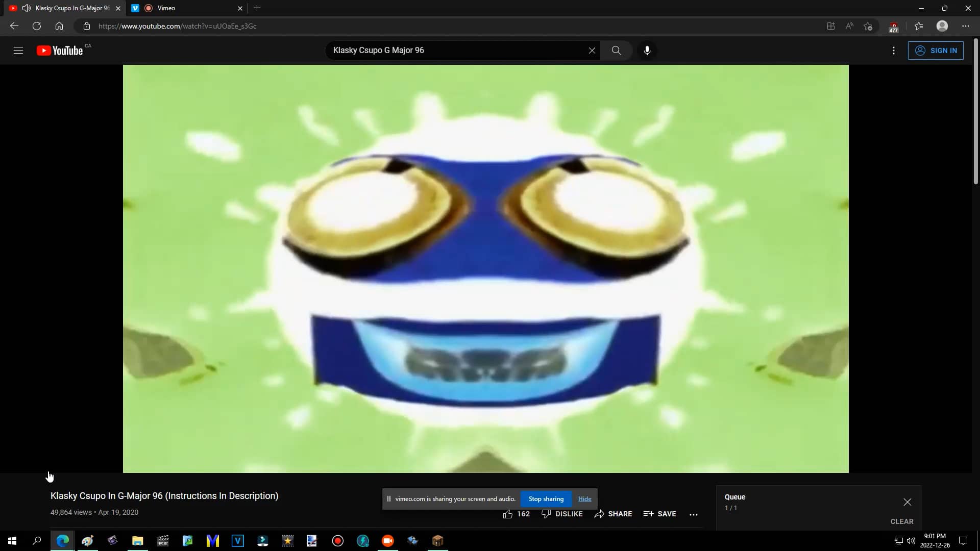This screenshot has width=980, height=551.
Task: Select the voice search microphone
Action: [647, 51]
